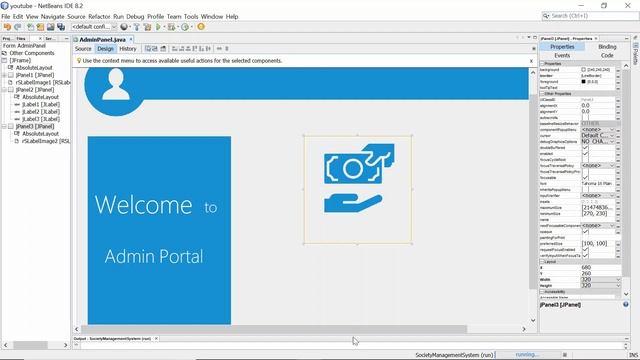Toggle the enabled property checkbox
Image resolution: width=640 pixels, height=360 pixels.
pyautogui.click(x=585, y=154)
